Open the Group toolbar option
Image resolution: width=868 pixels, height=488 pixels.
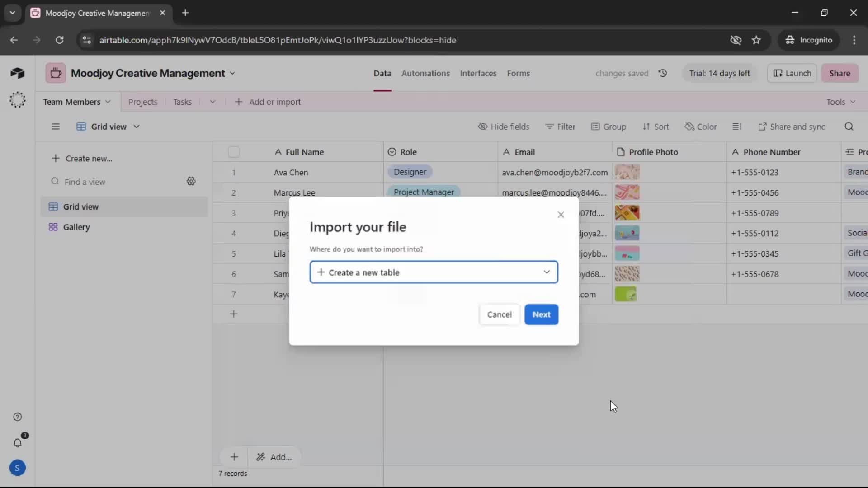[x=609, y=127]
